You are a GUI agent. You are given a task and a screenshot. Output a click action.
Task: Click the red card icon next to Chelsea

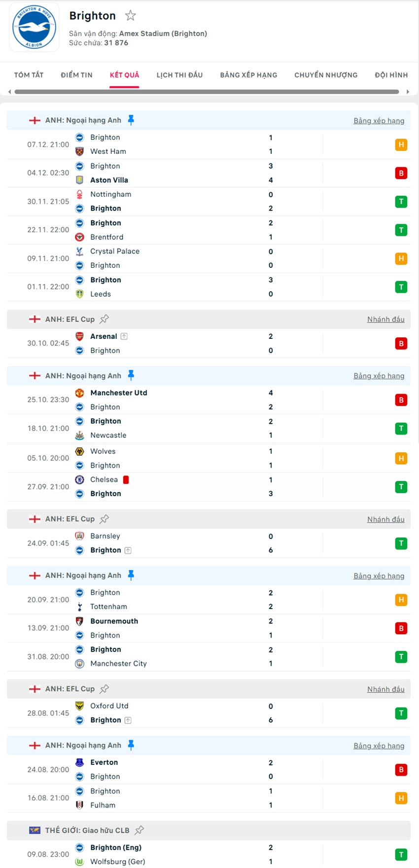[126, 479]
